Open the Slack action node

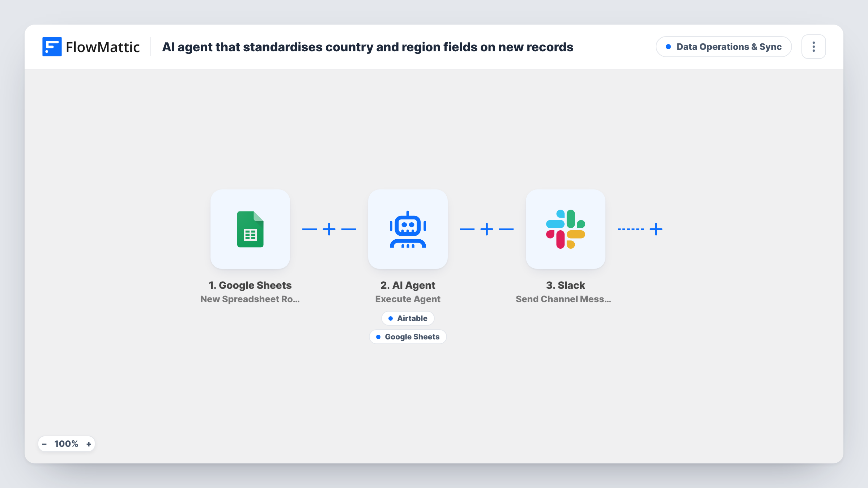click(566, 229)
